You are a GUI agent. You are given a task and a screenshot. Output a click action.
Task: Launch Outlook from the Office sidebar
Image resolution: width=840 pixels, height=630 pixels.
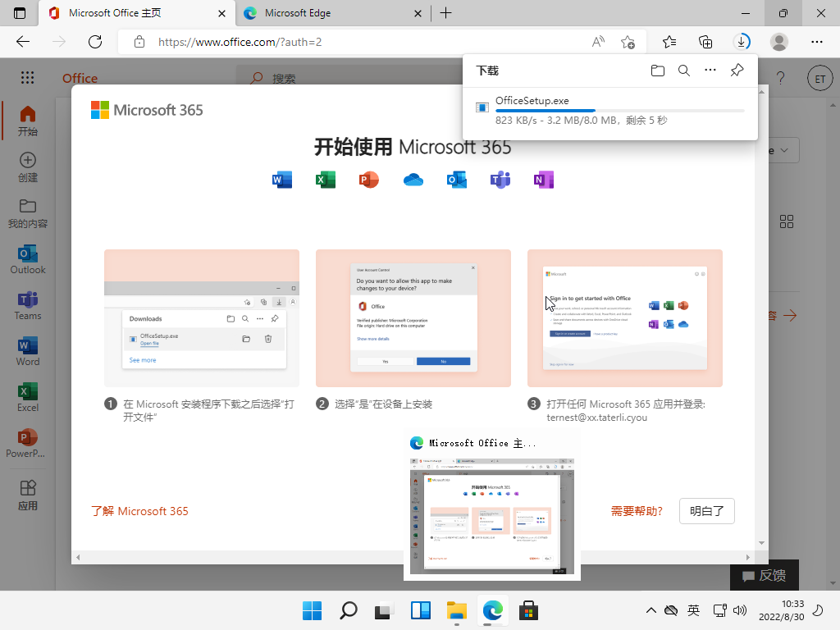point(27,259)
